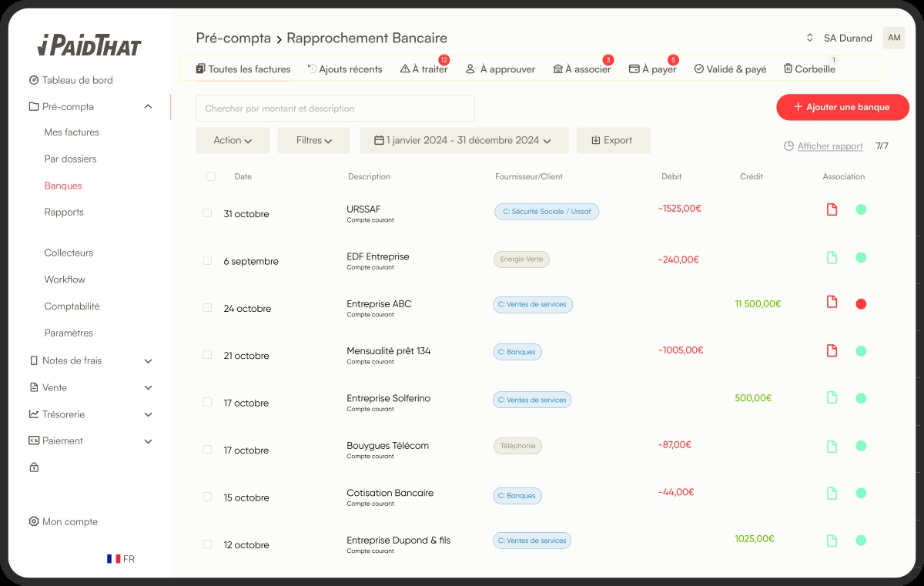Click the green document icon for EDF Entreprise
This screenshot has height=586, width=924.
(x=832, y=258)
